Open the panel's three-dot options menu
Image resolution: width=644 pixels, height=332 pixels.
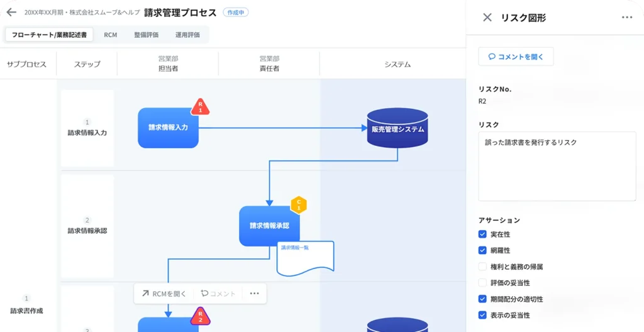pos(626,18)
